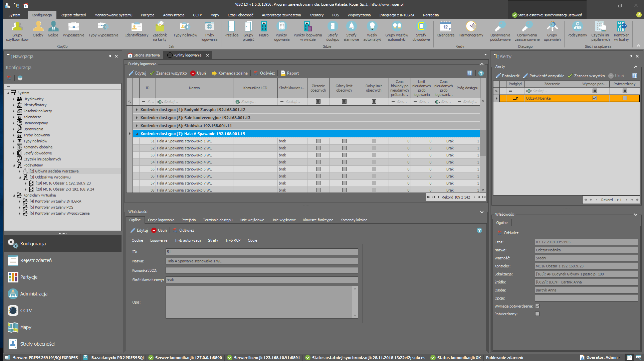Screen dimensions: 644x361
Task: Expand the Użytkownicy tree node
Action: pos(14,99)
